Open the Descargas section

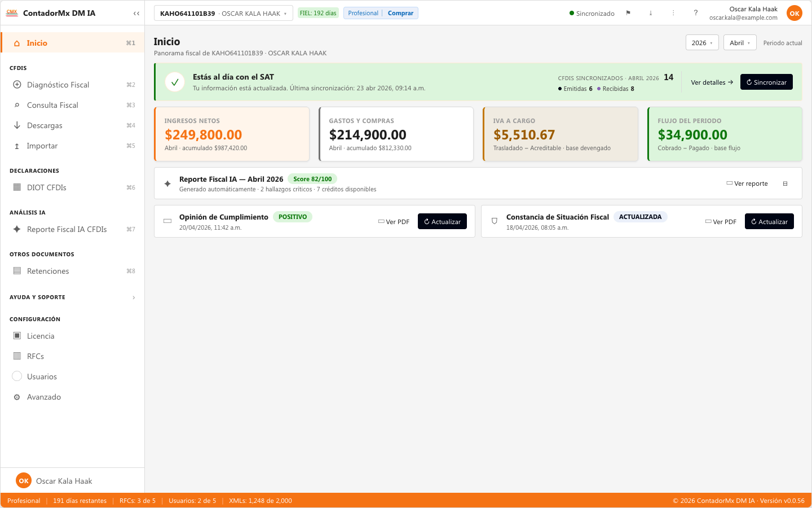[73, 125]
